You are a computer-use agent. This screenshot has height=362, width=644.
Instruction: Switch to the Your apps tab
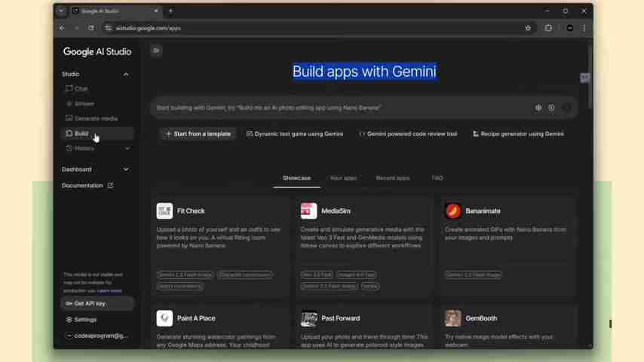tap(343, 178)
